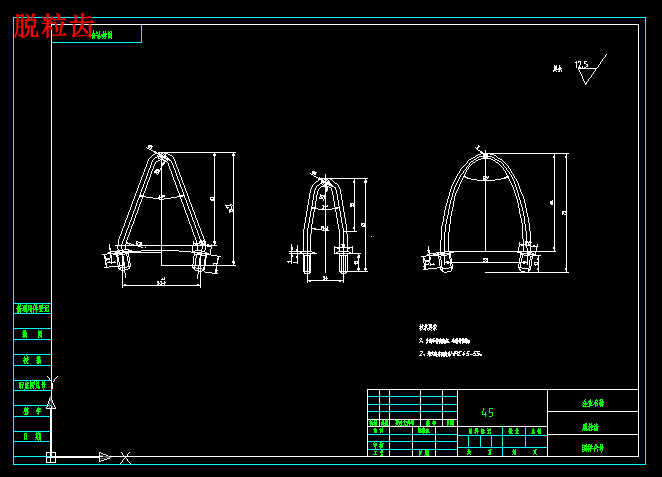This screenshot has width=662, height=477.
Task: Select the 比例 header in the title block
Action: (536, 431)
